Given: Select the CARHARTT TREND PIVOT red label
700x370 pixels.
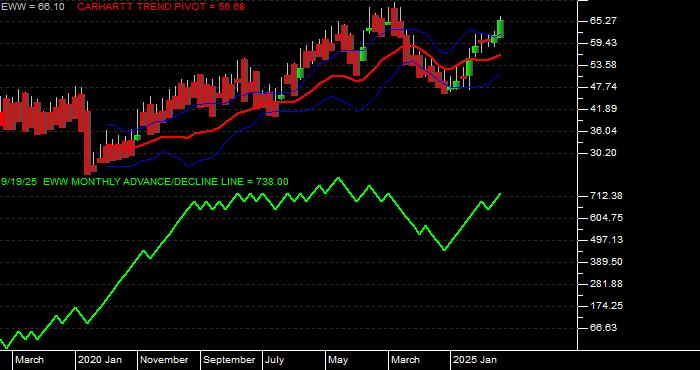Looking at the screenshot, I should [x=161, y=7].
